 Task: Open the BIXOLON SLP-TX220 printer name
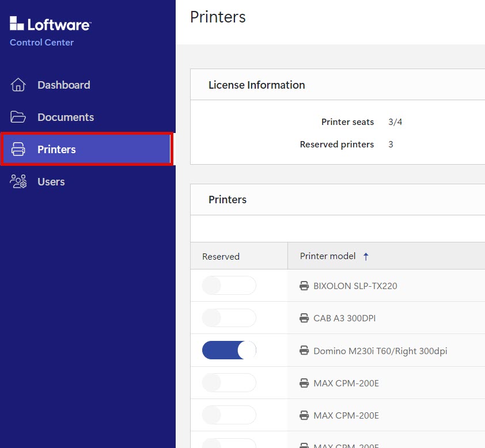pos(355,286)
